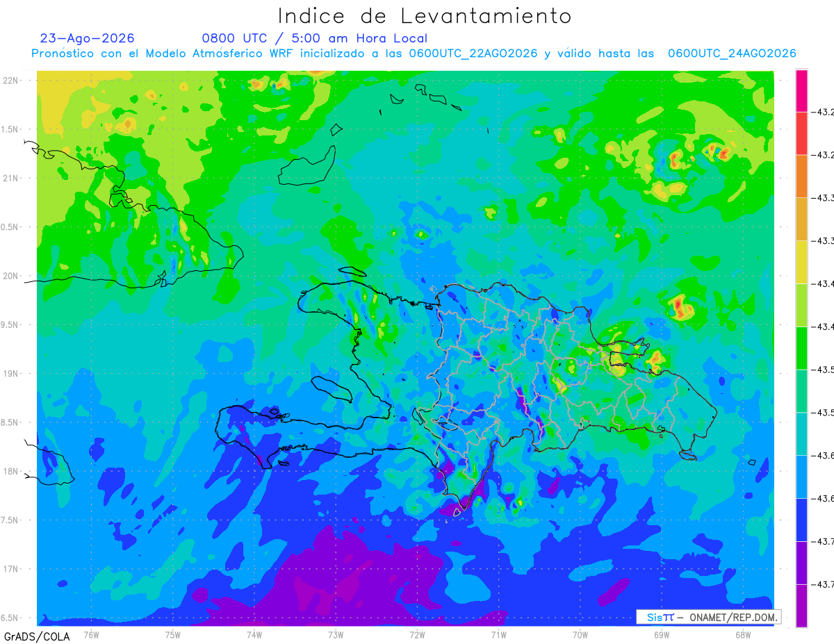
Task: Click the '76W' longitude label
Action: click(91, 635)
